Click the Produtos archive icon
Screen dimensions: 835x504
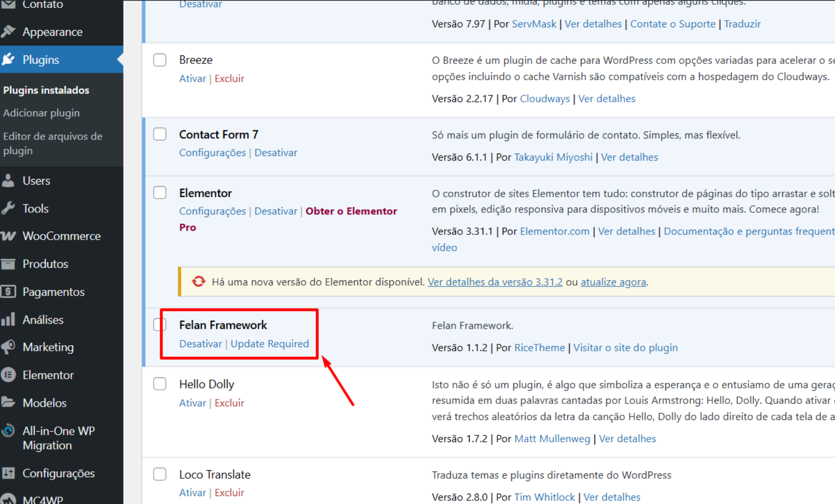pos(8,264)
